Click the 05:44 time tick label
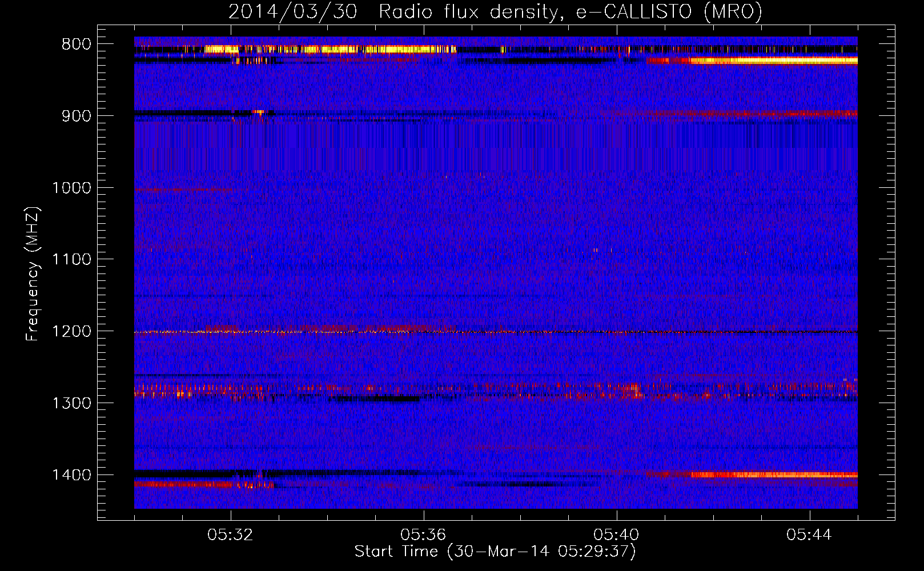 [x=809, y=535]
